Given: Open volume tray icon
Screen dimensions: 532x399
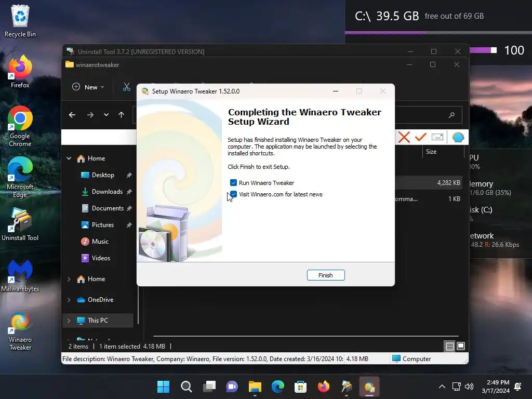Looking at the screenshot, I should 469,387.
